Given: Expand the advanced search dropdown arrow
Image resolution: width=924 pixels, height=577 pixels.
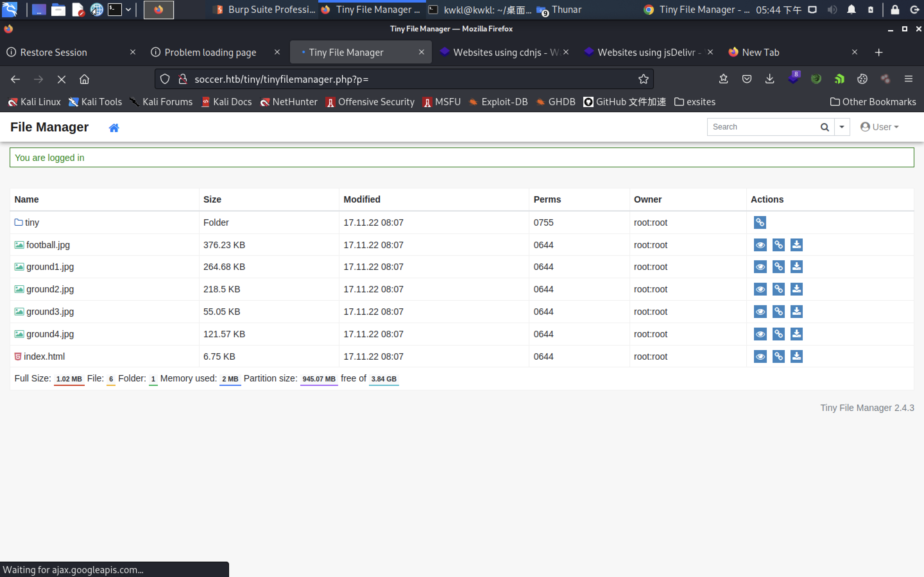Looking at the screenshot, I should pyautogui.click(x=842, y=127).
